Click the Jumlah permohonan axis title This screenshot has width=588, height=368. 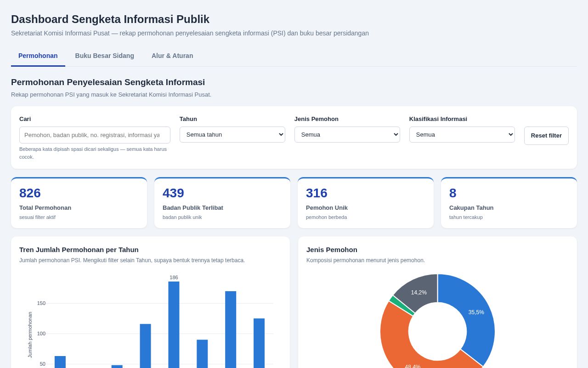coord(30,335)
